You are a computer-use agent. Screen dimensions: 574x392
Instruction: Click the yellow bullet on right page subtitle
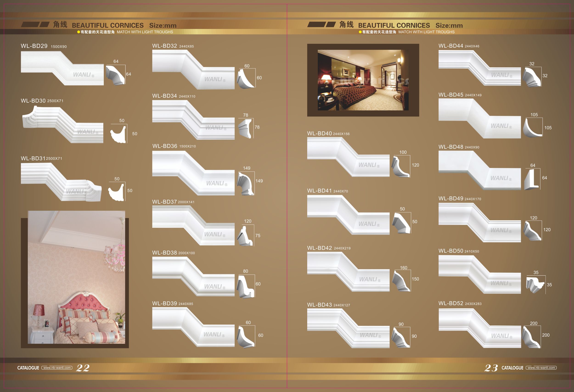tap(360, 32)
